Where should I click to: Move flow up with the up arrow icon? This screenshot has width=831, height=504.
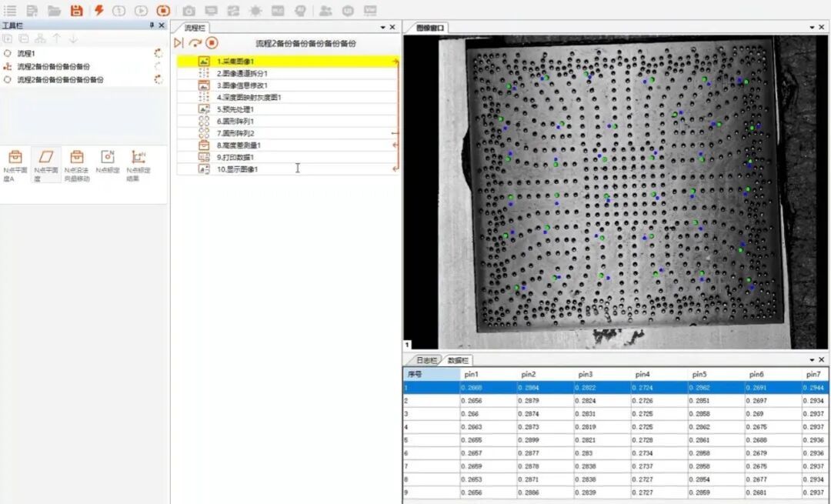click(57, 38)
